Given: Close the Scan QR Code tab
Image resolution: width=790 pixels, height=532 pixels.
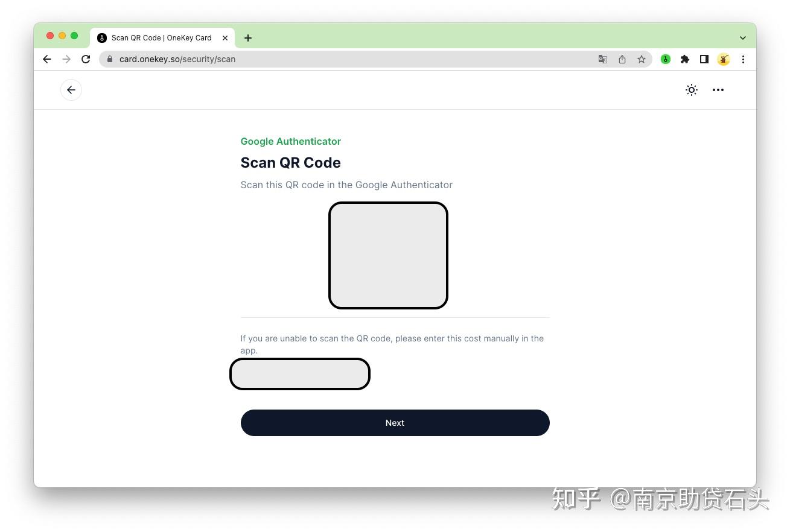Looking at the screenshot, I should tap(225, 37).
